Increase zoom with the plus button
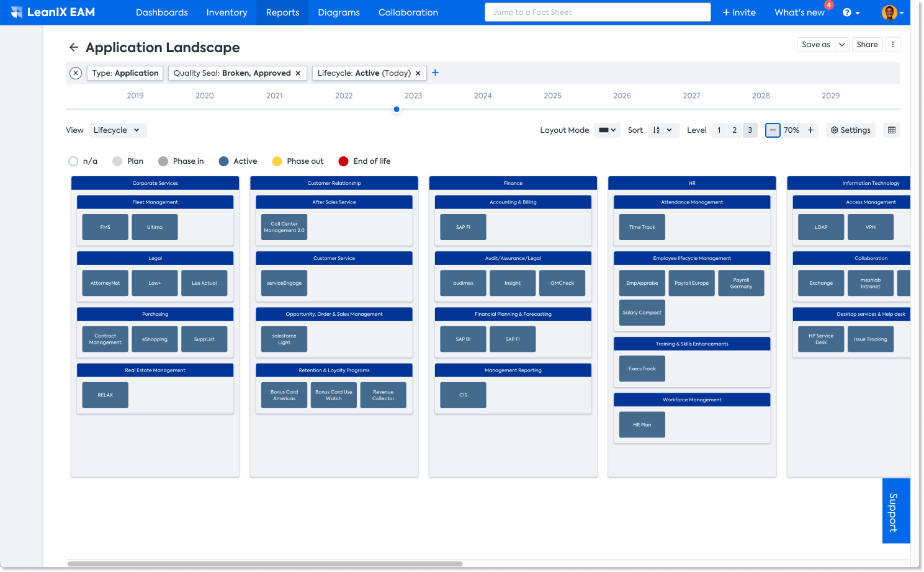 point(810,130)
